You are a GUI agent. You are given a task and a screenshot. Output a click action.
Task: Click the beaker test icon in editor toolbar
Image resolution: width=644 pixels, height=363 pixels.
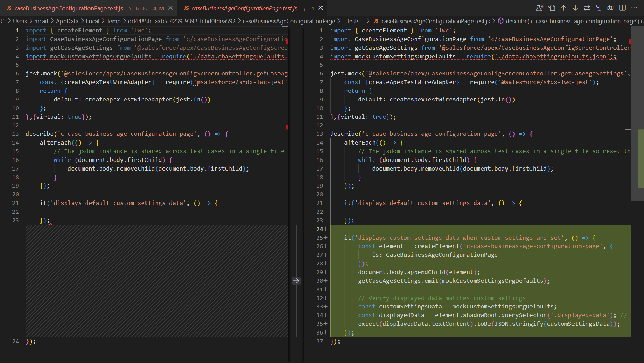tap(540, 8)
